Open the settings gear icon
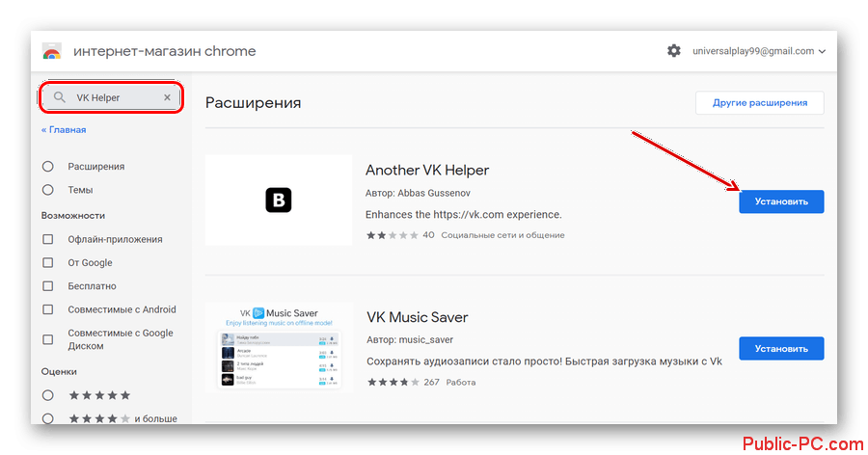Screen dimensions: 868x455 click(x=674, y=51)
